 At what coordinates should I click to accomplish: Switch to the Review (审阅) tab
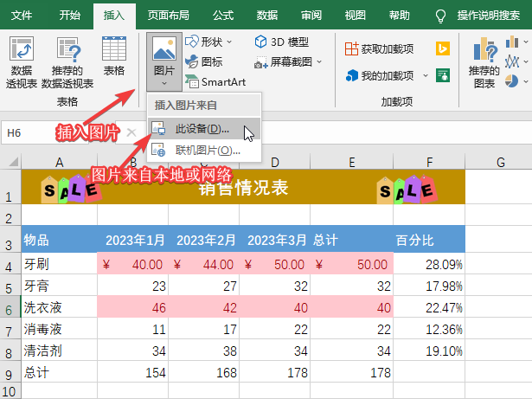311,16
